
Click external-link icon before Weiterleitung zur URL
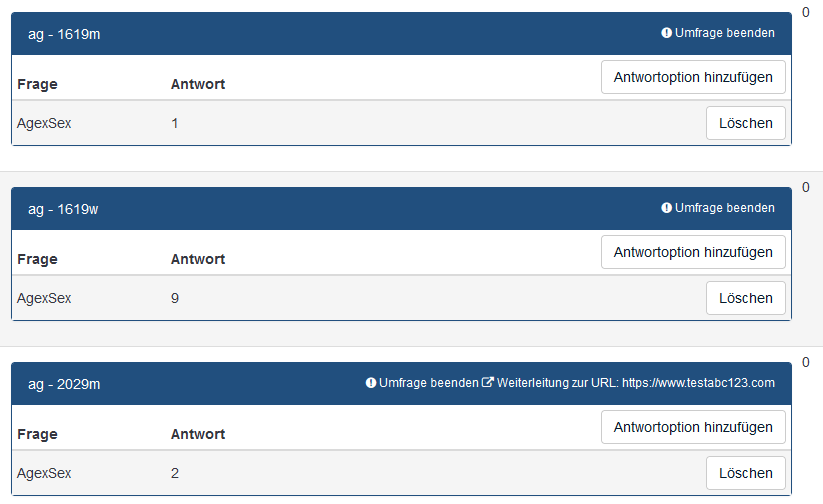[x=488, y=383]
